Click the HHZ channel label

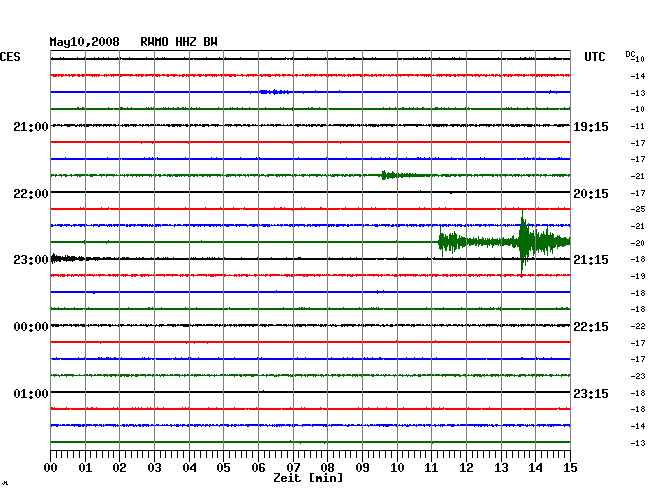[186, 42]
